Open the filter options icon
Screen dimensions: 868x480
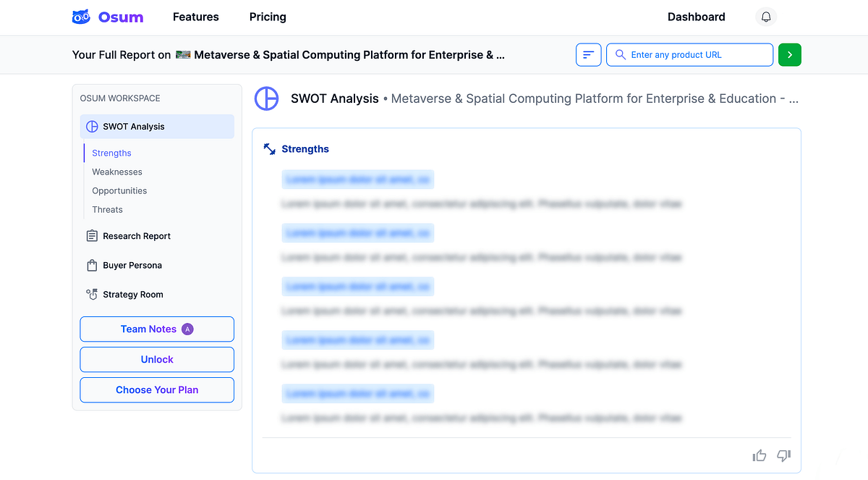[588, 55]
